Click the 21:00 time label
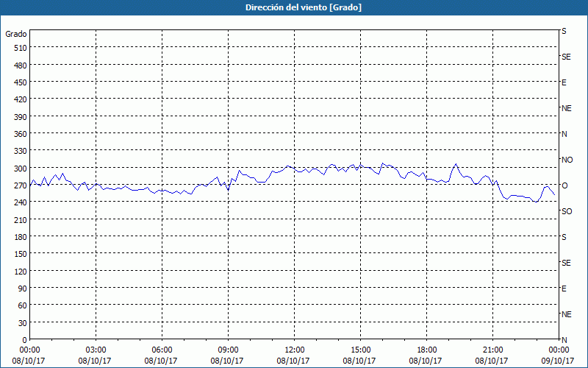Screen dimensions: 588x368 [x=492, y=350]
